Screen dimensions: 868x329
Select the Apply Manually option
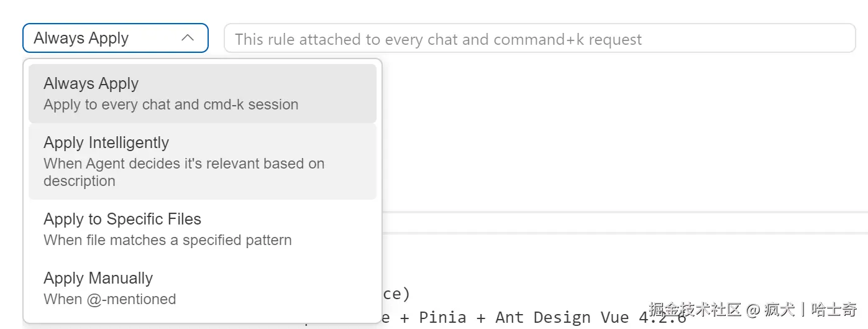click(x=98, y=279)
